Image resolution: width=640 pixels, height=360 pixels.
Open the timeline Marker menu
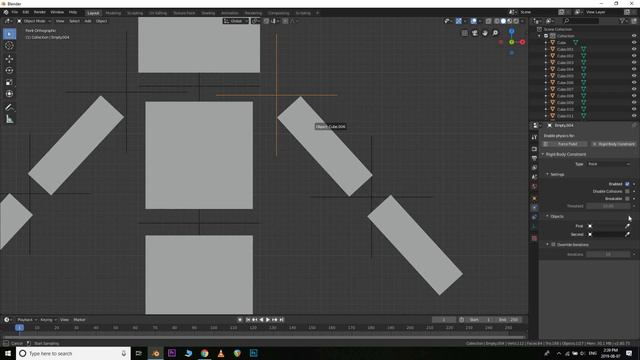click(x=80, y=320)
